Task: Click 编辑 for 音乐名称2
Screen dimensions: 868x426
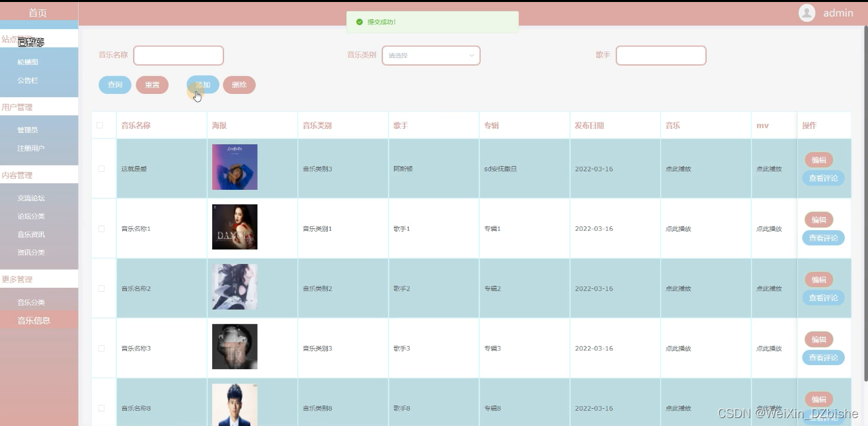Action: (x=819, y=280)
